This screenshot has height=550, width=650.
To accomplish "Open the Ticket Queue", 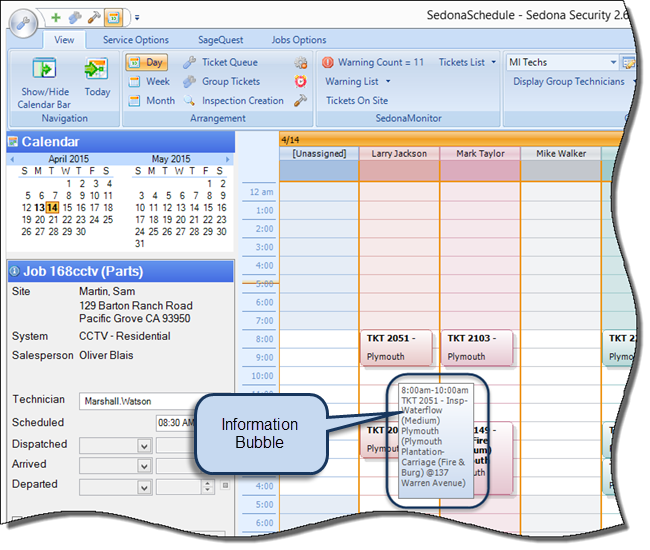I will (x=221, y=63).
